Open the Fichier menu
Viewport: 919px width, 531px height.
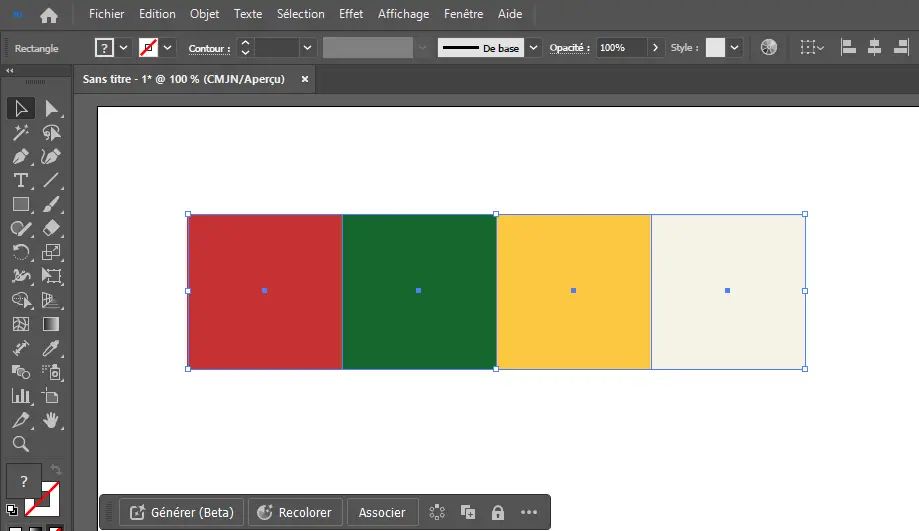tap(106, 14)
